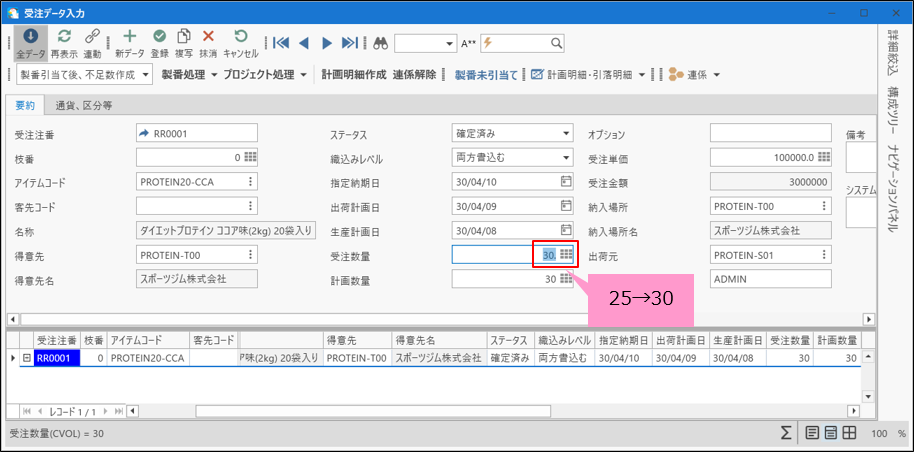914x452 pixels.
Task: Click the grid horizontal scrollbar thumb
Action: point(373,411)
